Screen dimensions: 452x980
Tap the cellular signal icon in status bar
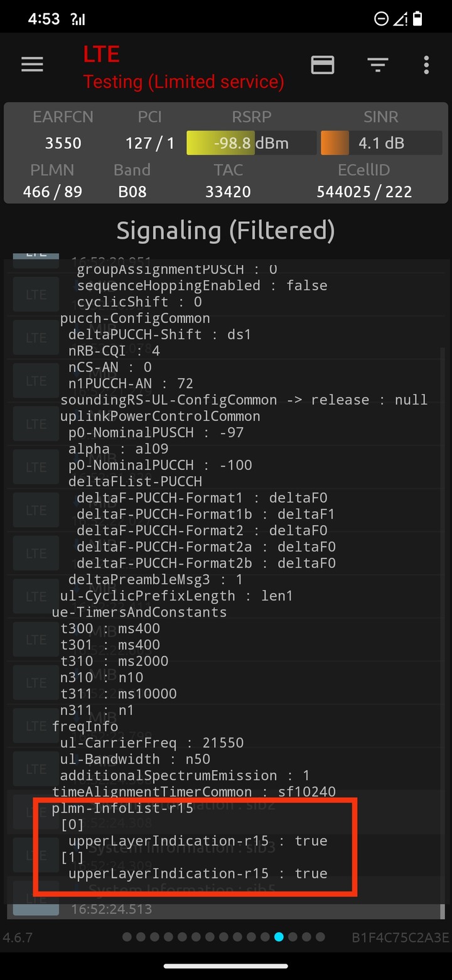[78, 19]
